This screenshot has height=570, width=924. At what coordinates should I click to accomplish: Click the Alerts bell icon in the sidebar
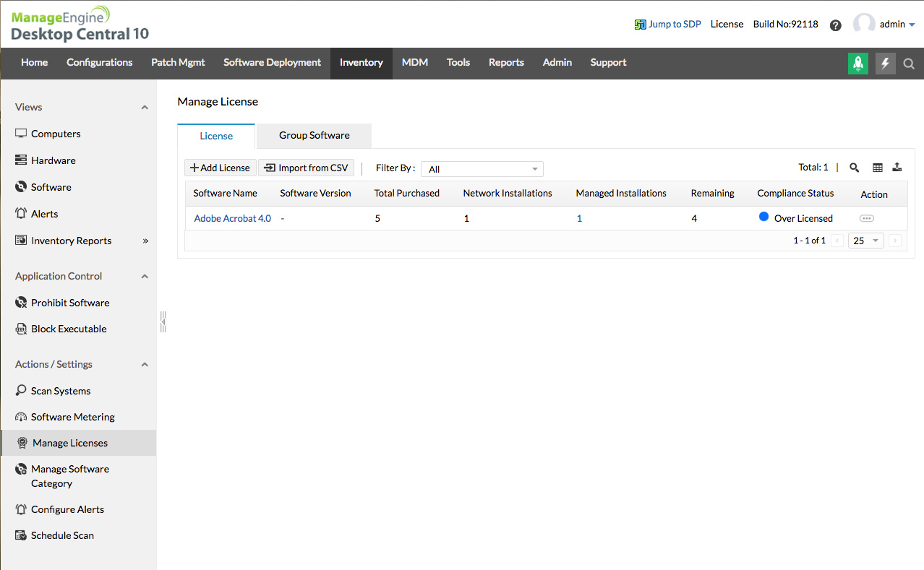pyautogui.click(x=21, y=214)
